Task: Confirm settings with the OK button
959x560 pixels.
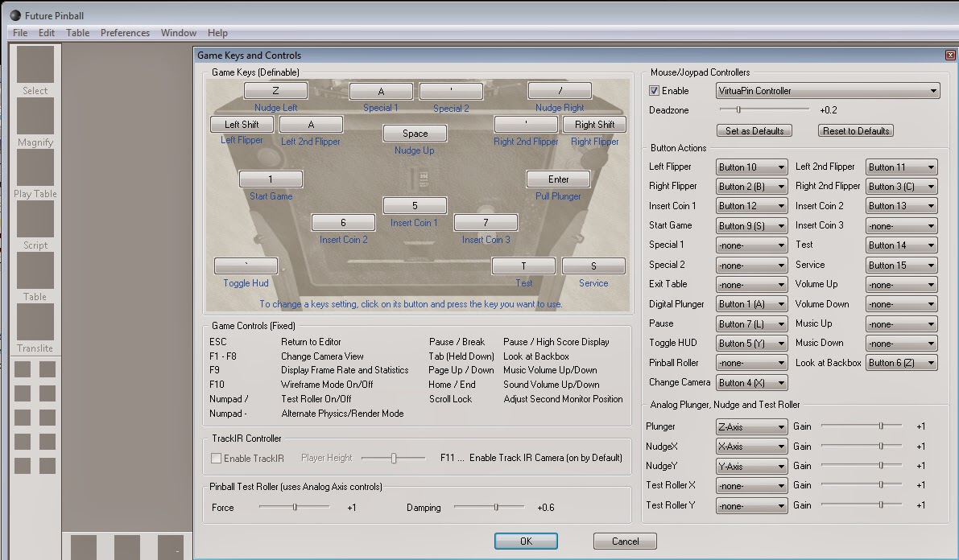Action: [526, 541]
